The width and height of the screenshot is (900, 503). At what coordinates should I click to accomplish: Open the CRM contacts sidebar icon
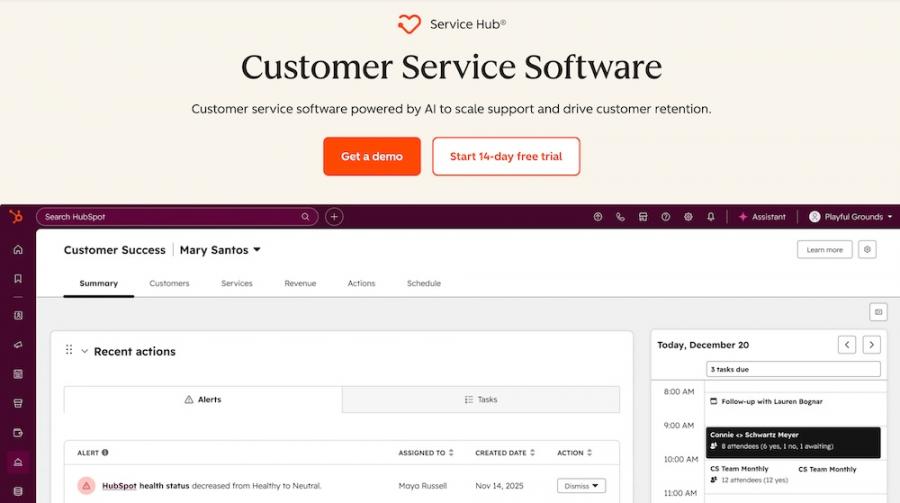[18, 315]
